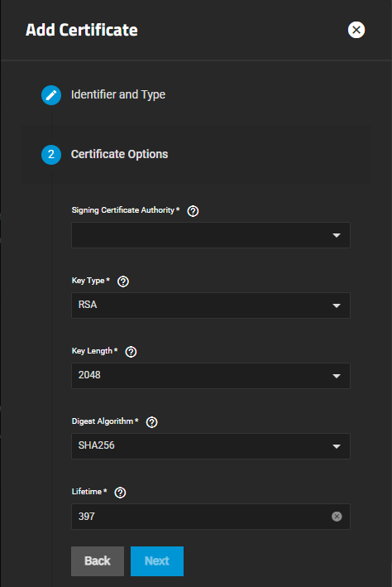Show help for Key Length
This screenshot has width=392, height=587.
131,352
